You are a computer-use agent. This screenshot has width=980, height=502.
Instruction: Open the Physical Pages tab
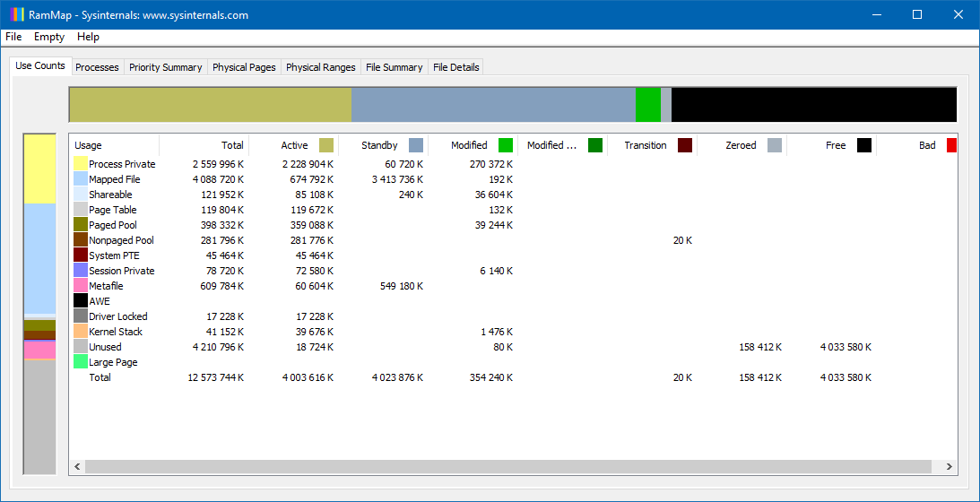tap(244, 67)
